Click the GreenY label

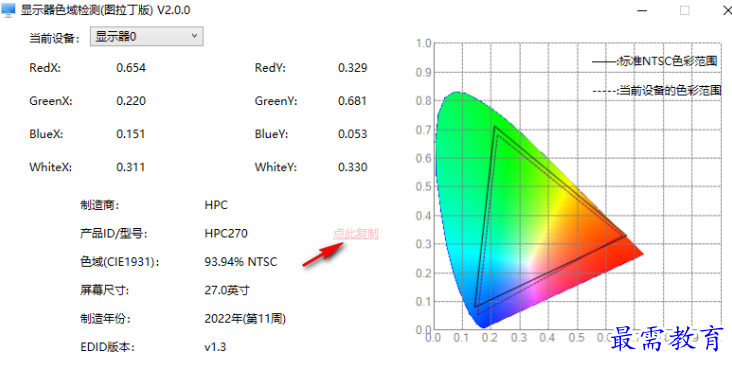pos(276,101)
